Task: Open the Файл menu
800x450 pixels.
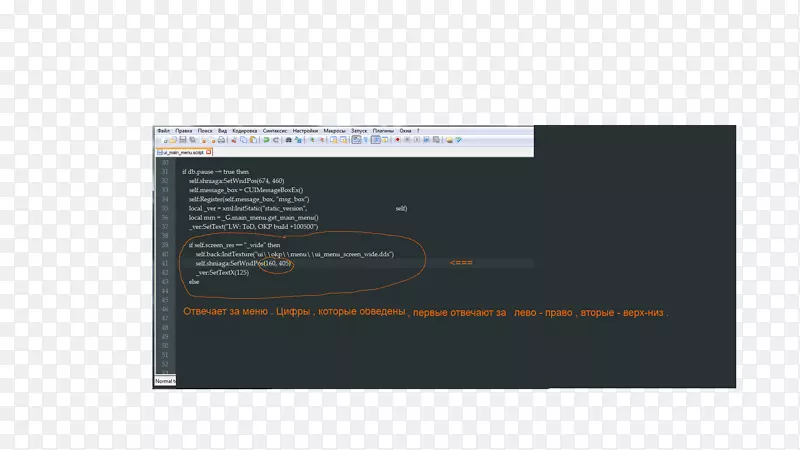Action: [163, 131]
